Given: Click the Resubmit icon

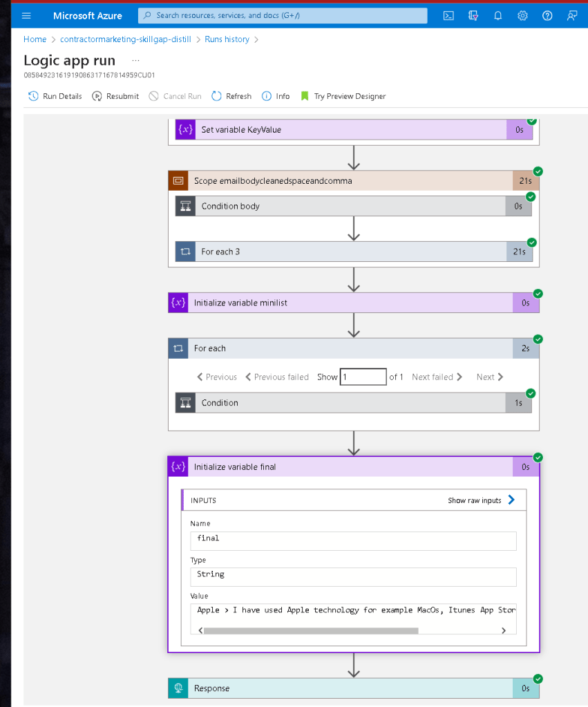Looking at the screenshot, I should pyautogui.click(x=97, y=96).
